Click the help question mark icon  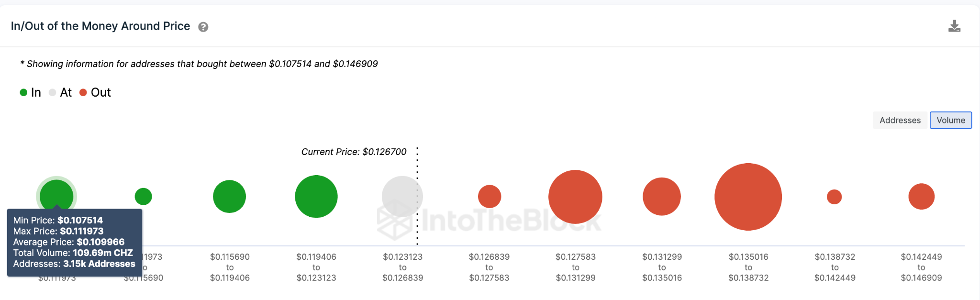tap(203, 27)
